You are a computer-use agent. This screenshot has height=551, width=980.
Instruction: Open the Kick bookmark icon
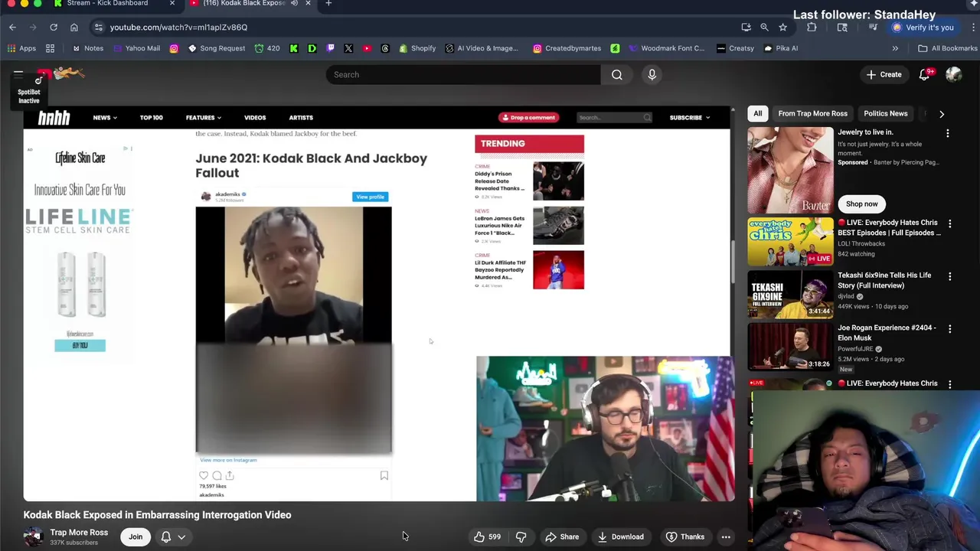coord(294,48)
